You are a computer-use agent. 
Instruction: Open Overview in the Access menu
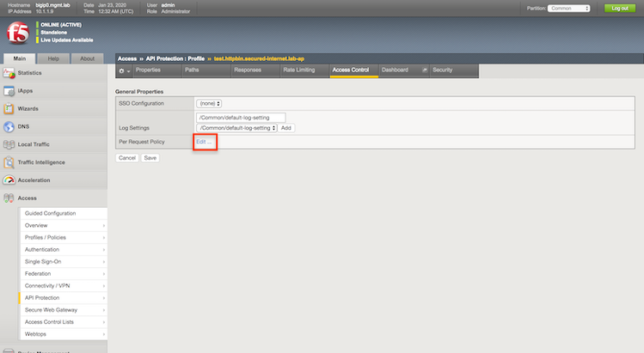point(64,226)
